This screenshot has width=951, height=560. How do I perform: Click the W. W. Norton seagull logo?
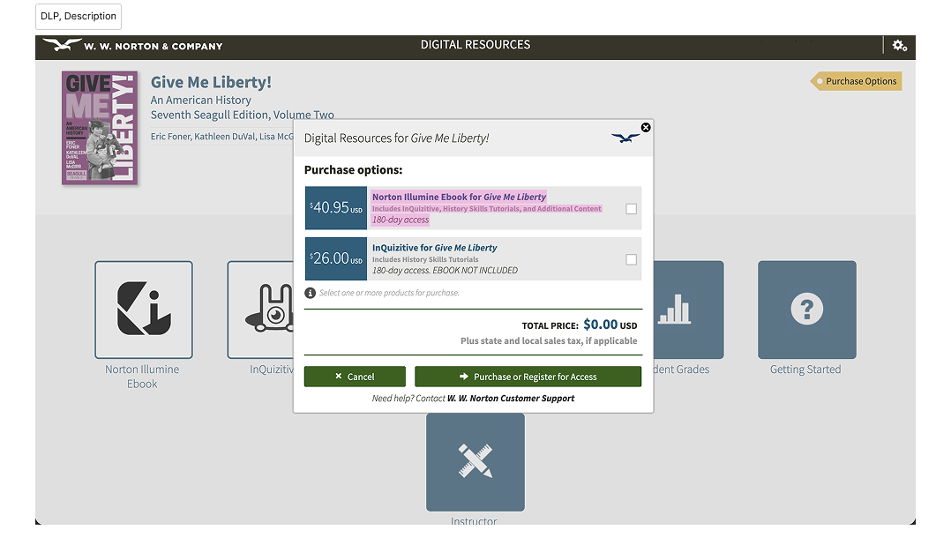(x=63, y=45)
